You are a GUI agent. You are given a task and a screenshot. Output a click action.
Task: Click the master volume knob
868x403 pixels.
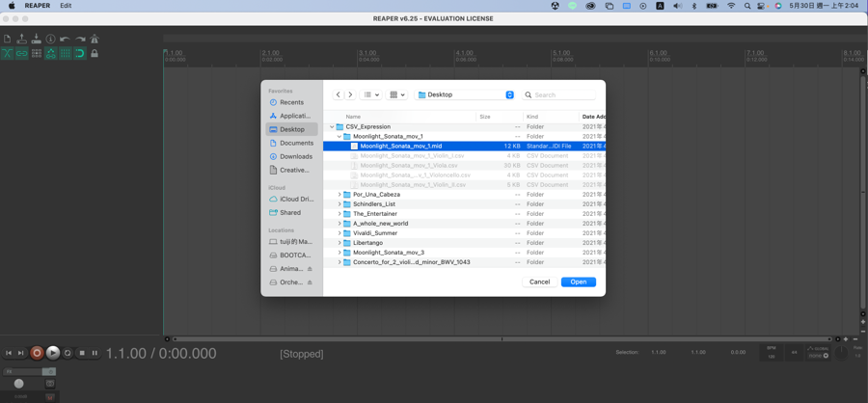(19, 384)
